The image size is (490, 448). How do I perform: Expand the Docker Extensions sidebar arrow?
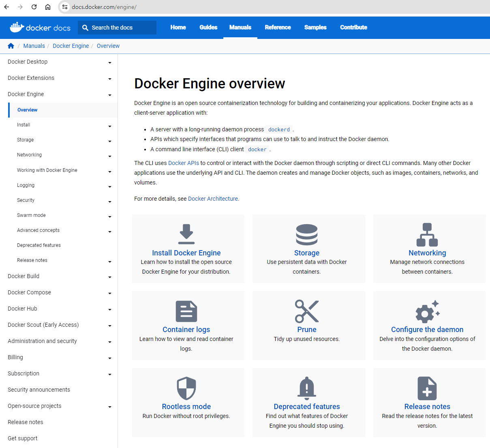[x=110, y=79]
